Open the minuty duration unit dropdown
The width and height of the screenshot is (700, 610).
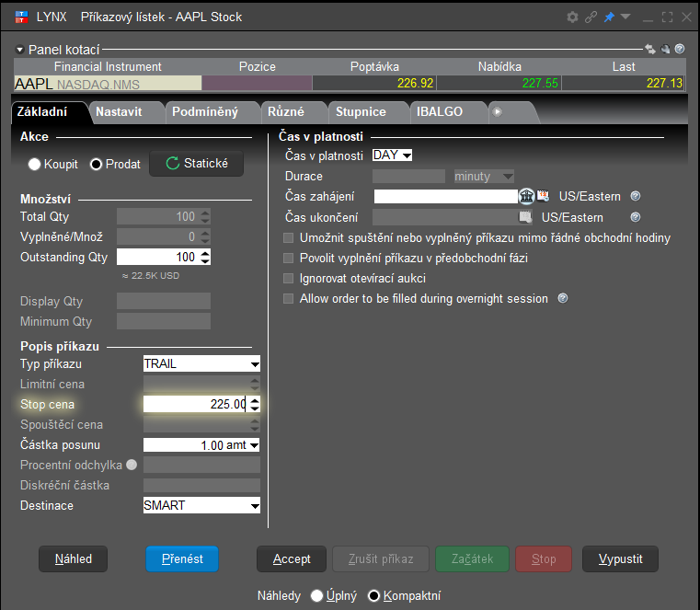484,177
